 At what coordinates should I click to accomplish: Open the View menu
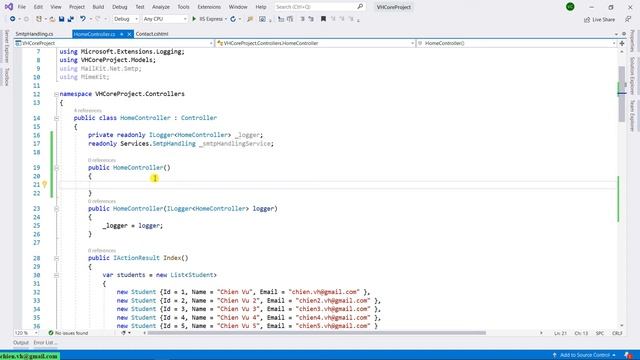click(x=56, y=7)
